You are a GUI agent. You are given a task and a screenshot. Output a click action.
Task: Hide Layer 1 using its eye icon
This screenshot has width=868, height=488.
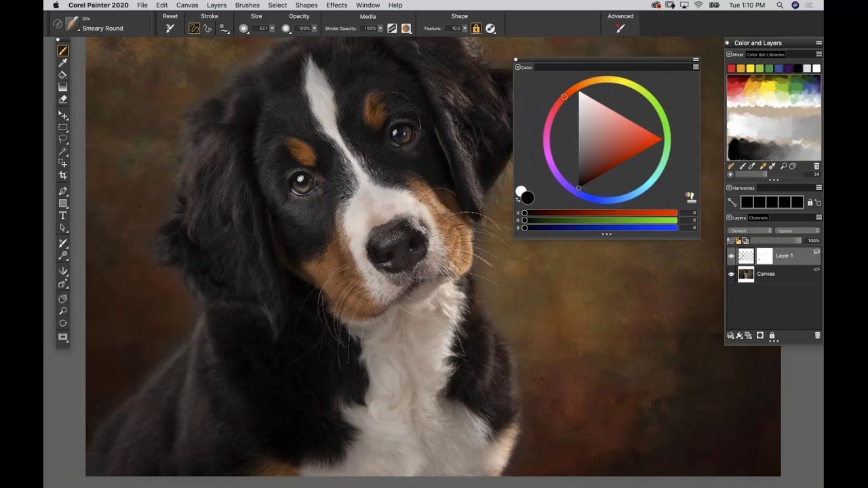(731, 256)
